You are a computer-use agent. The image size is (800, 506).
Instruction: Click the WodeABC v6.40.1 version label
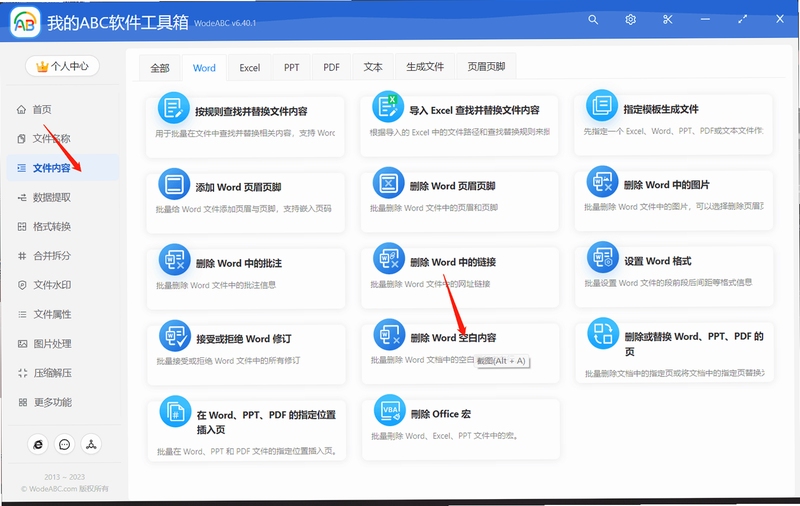225,23
